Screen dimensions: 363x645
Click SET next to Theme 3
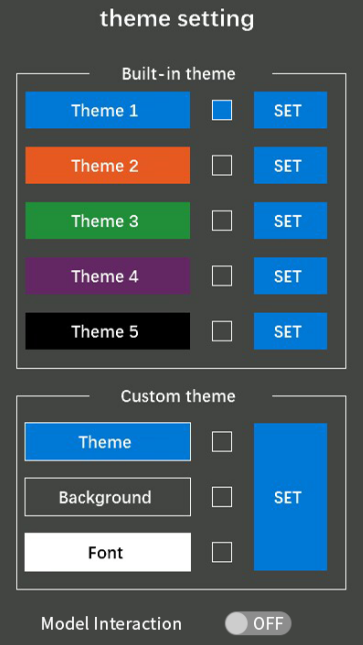[290, 220]
